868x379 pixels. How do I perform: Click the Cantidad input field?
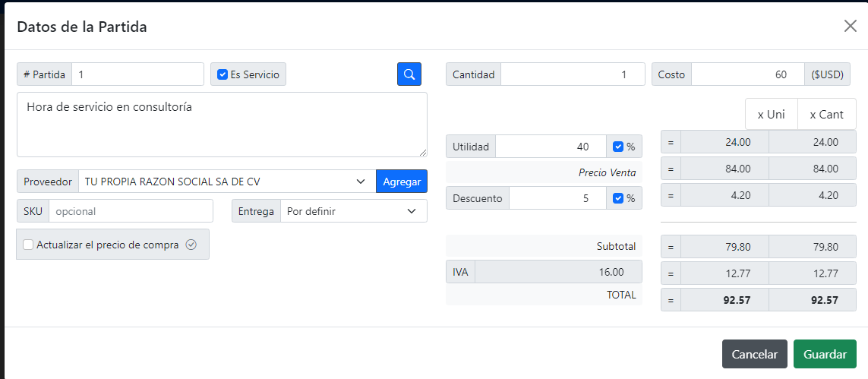(x=573, y=74)
